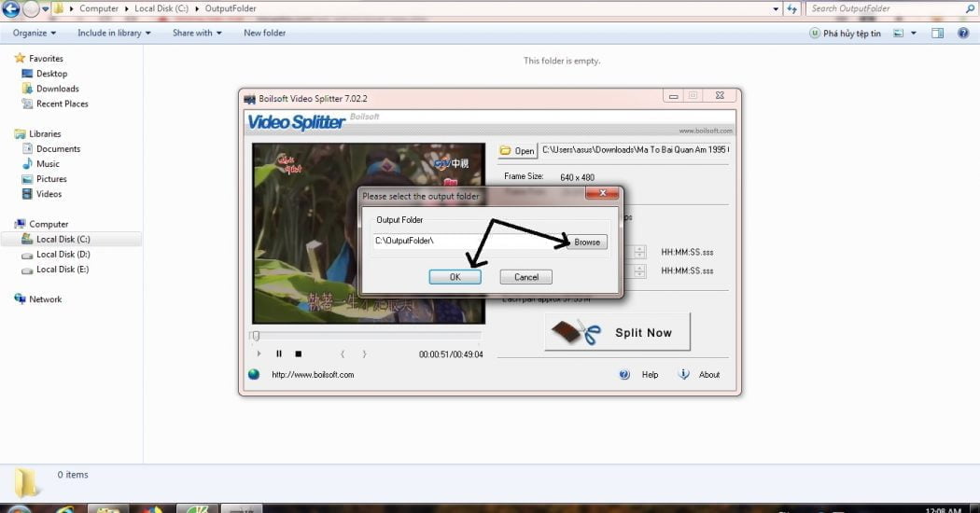Pause the video preview

click(x=279, y=354)
